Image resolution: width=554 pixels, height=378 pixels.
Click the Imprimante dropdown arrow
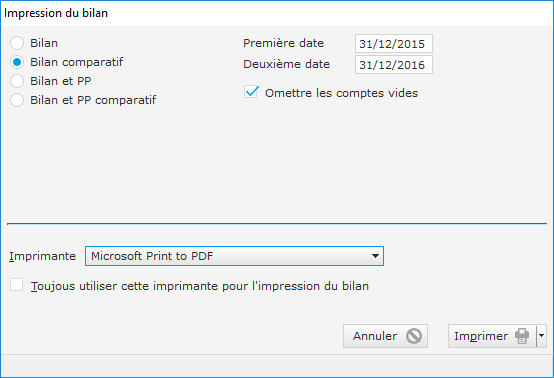(375, 256)
